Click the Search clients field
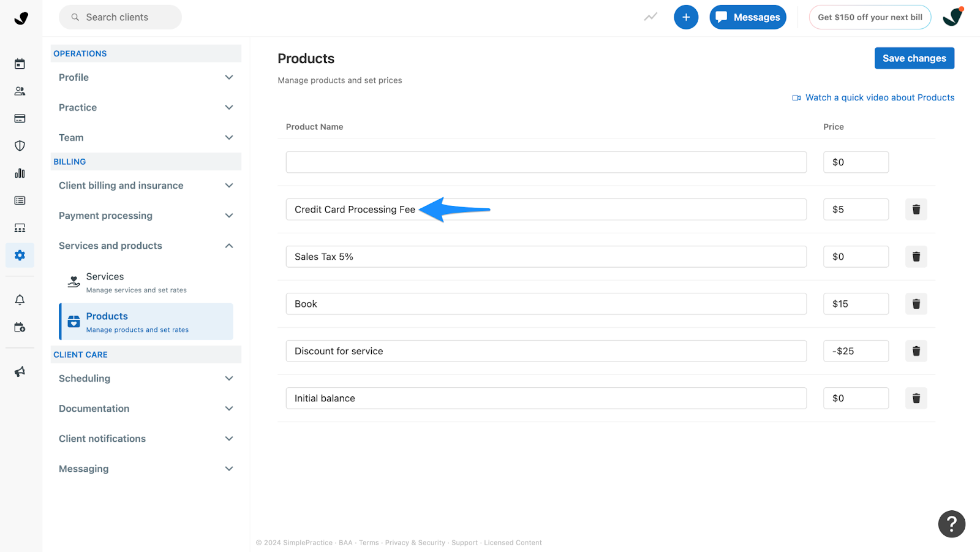The height and width of the screenshot is (552, 980). coord(120,17)
